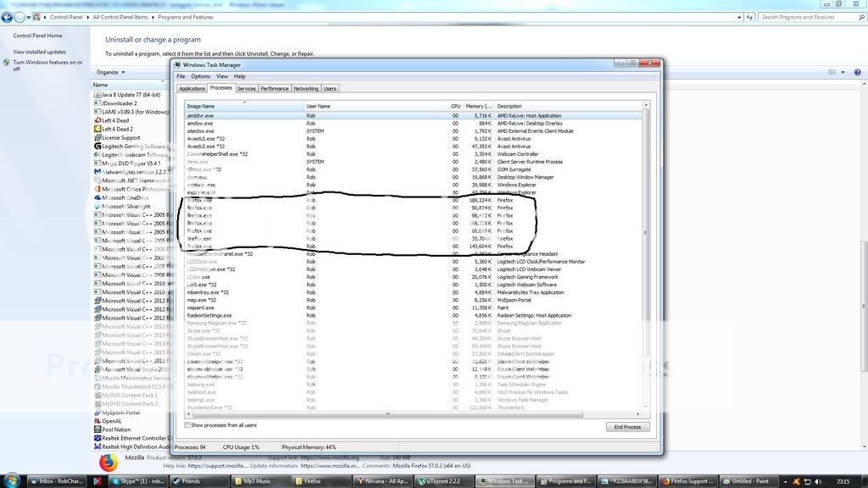868x488 pixels.
Task: Click the Back arrow in Control Panel window
Action: [x=7, y=17]
